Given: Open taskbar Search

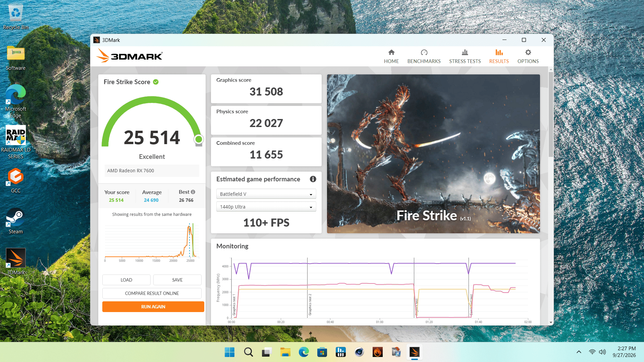Looking at the screenshot, I should tap(248, 352).
